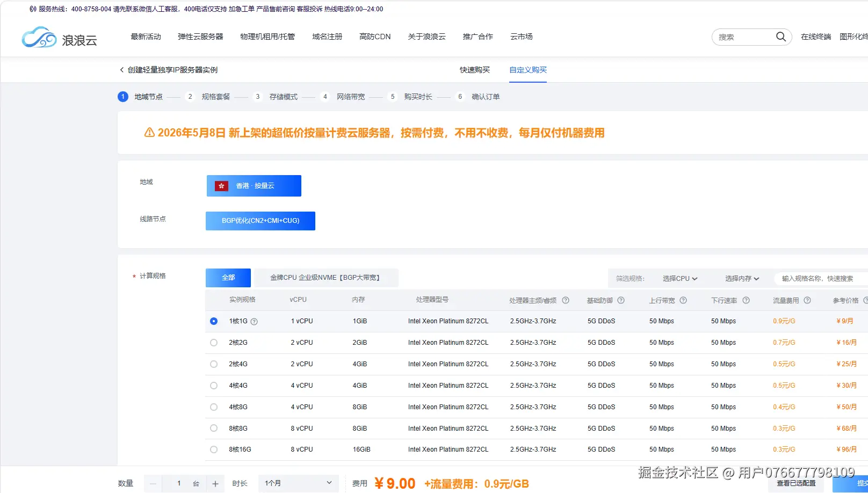
Task: Decrease quantity with the minus button
Action: click(x=153, y=484)
